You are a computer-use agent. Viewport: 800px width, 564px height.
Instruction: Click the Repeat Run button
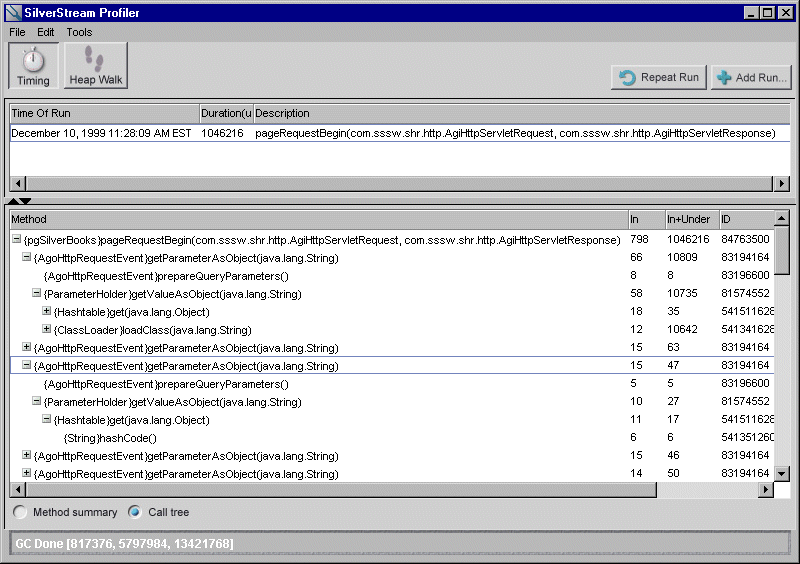coord(659,78)
